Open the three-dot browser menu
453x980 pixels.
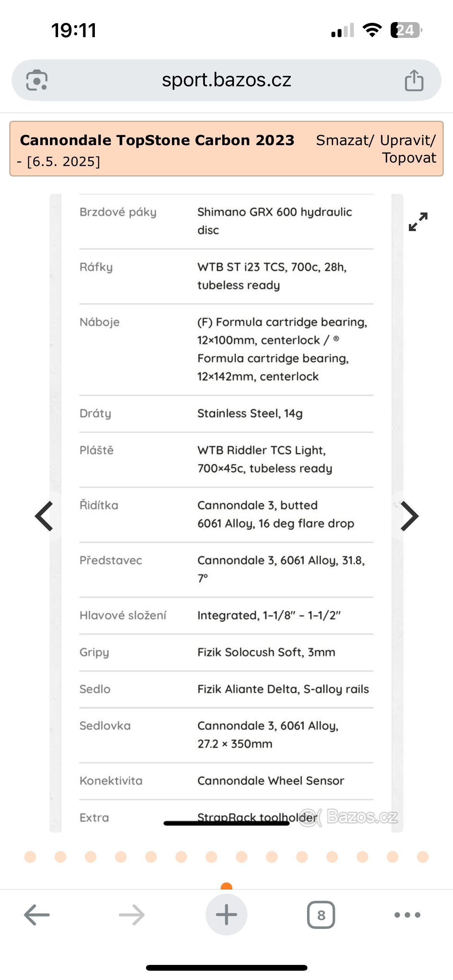[407, 915]
